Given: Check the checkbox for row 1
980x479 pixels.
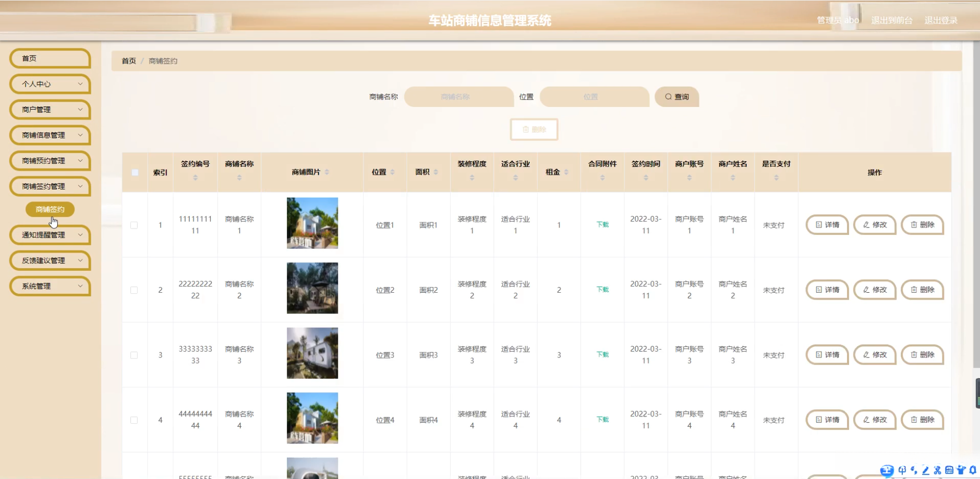Looking at the screenshot, I should tap(134, 225).
